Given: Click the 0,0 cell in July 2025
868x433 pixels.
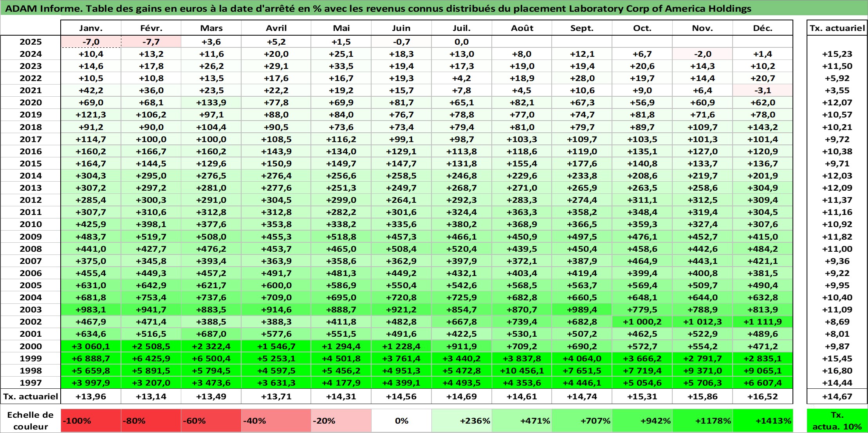Looking at the screenshot, I should (462, 42).
